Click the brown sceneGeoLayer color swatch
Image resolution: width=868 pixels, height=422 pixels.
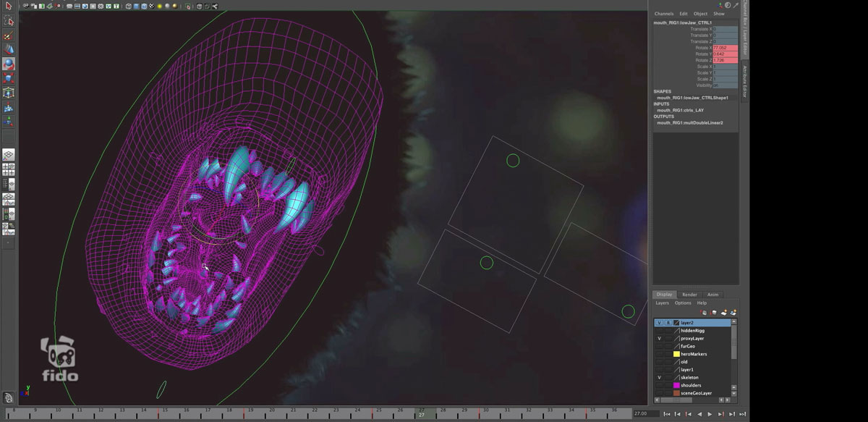[676, 393]
